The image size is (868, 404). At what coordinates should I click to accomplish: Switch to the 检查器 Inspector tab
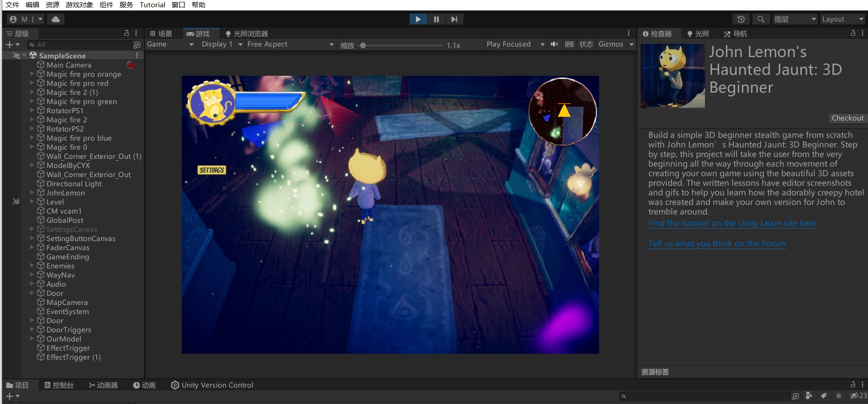click(657, 33)
